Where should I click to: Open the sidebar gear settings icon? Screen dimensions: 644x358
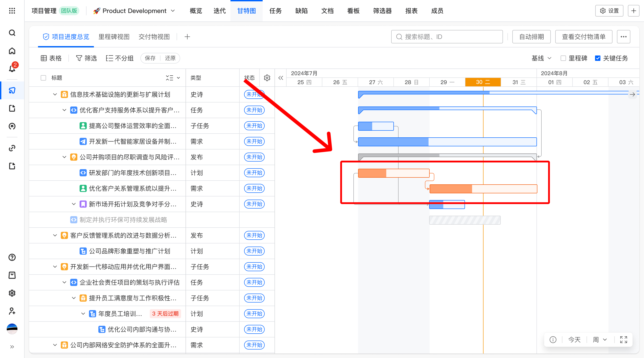12,293
